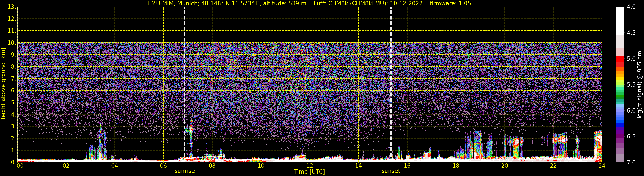
Task: Click the '04' time axis tick label
Action: click(115, 166)
